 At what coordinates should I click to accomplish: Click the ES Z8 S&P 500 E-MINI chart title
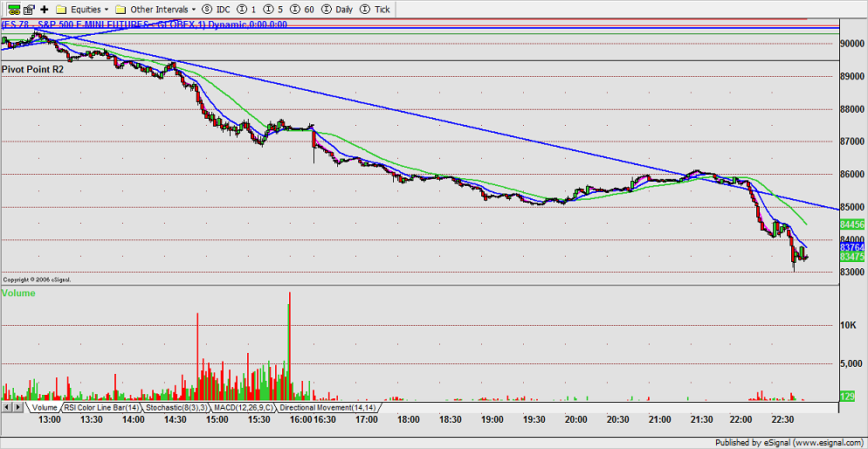pos(144,24)
